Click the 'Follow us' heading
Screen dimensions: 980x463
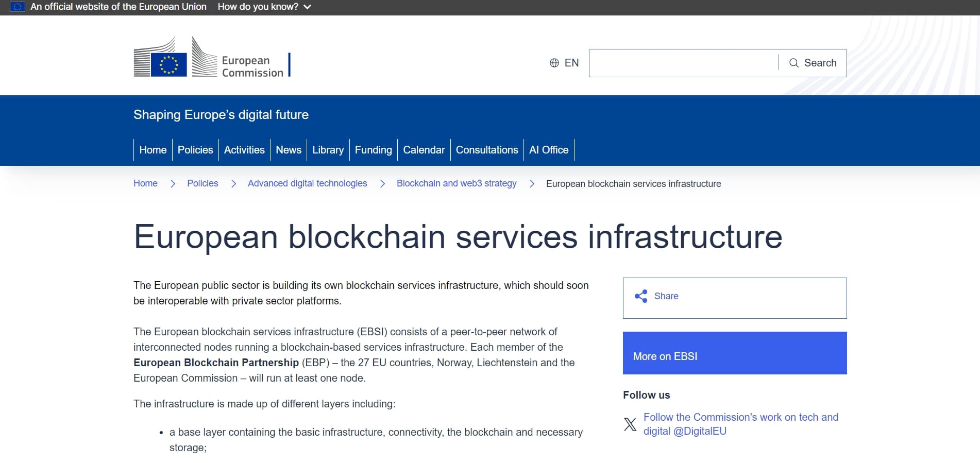click(x=647, y=395)
